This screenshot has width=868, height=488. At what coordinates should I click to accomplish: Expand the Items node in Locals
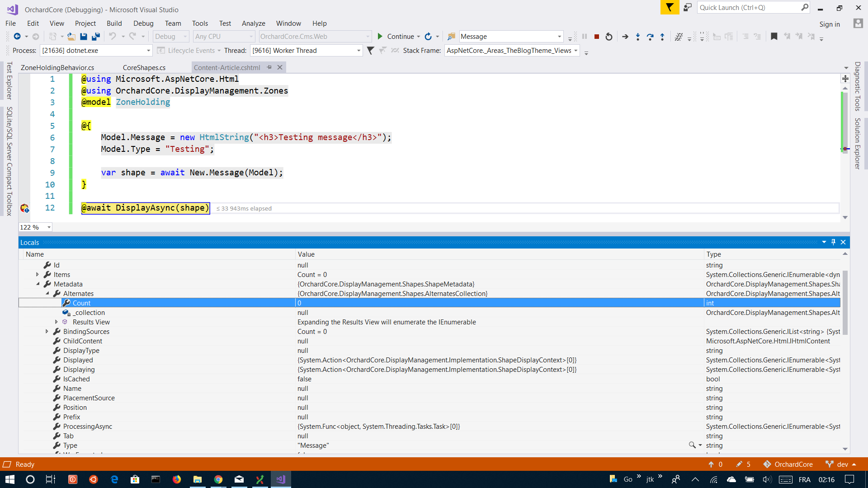coord(37,274)
